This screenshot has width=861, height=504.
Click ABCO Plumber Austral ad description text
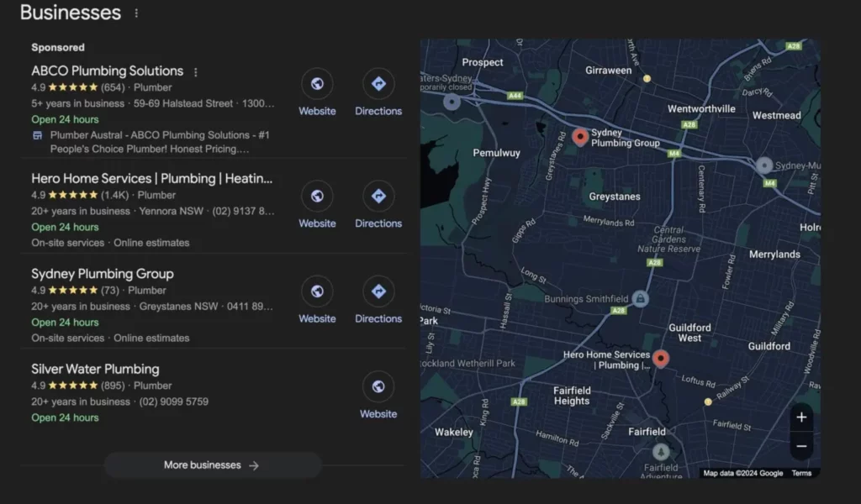point(159,142)
